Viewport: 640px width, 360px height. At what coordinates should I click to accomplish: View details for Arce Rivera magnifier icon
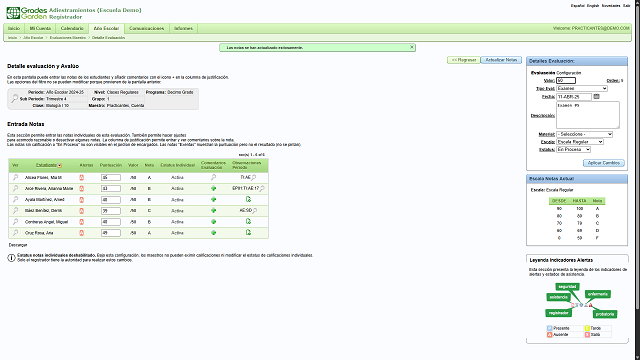pyautogui.click(x=15, y=189)
